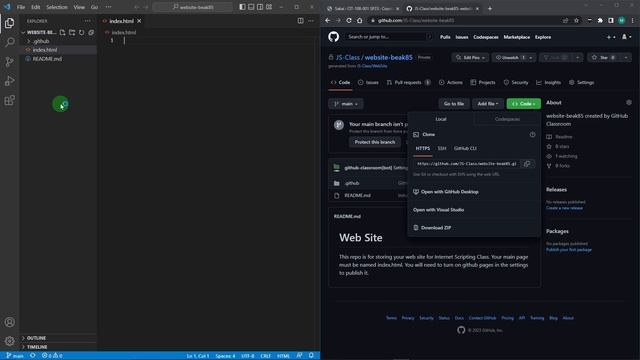Open the repository Settings tab

coord(582,82)
